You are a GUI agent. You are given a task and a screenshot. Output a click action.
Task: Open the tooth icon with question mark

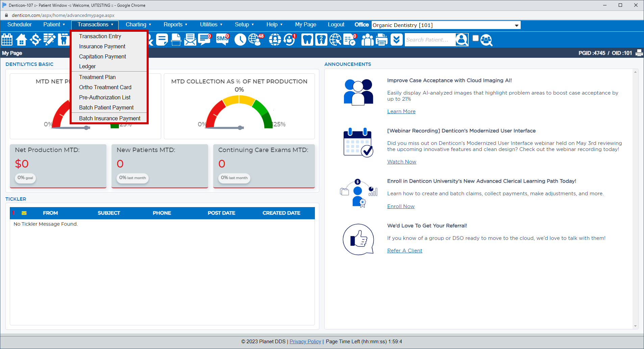[321, 40]
